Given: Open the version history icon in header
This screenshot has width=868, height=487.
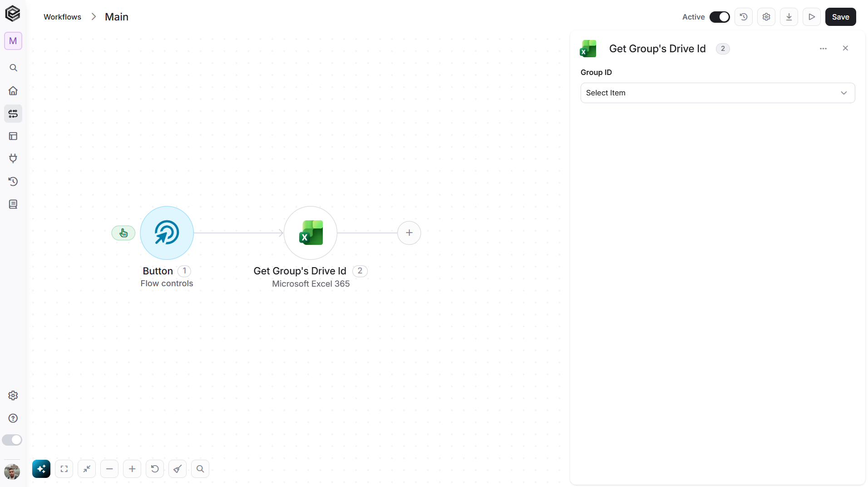Looking at the screenshot, I should [x=744, y=17].
